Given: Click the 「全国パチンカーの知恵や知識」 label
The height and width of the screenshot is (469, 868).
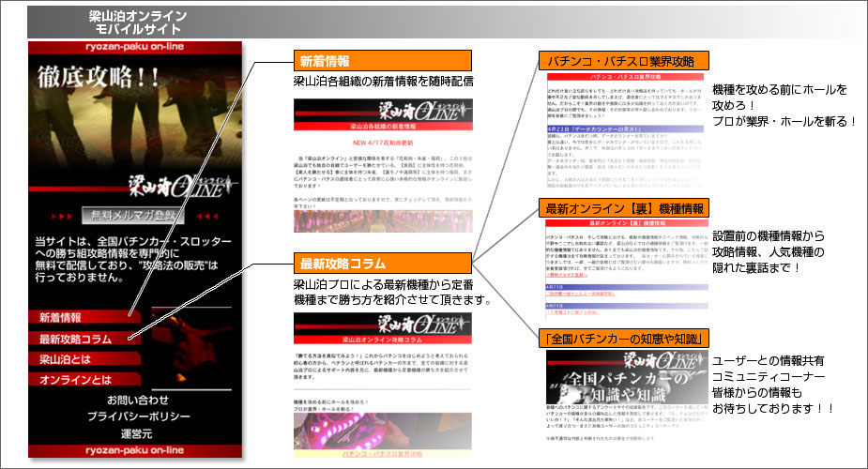Looking at the screenshot, I should pos(623,337).
